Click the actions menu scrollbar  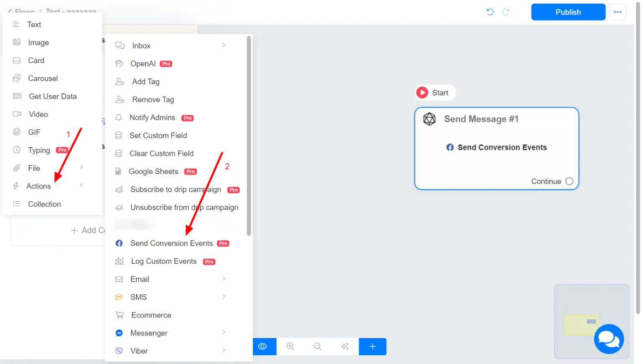coord(249,136)
